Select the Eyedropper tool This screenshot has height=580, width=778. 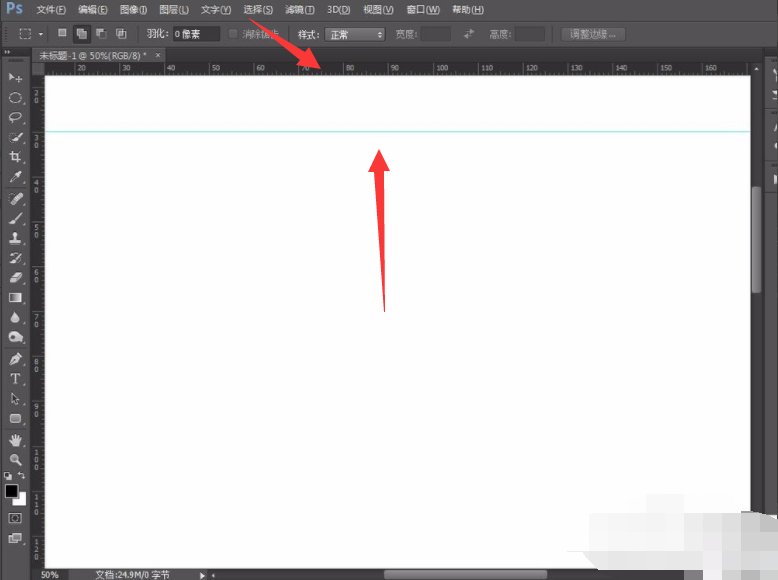point(15,177)
